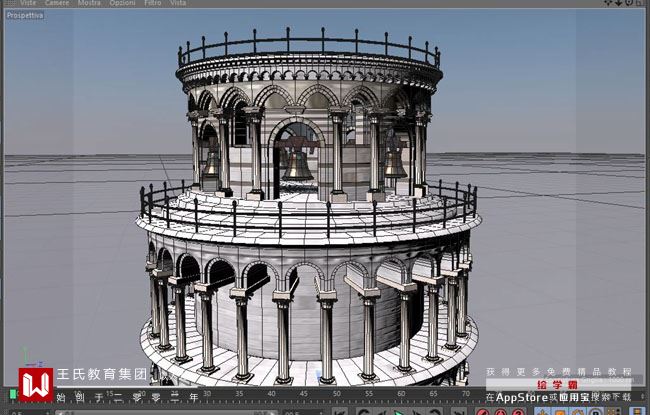650x415 pixels.
Task: Open the Mostra menu
Action: (x=89, y=2)
